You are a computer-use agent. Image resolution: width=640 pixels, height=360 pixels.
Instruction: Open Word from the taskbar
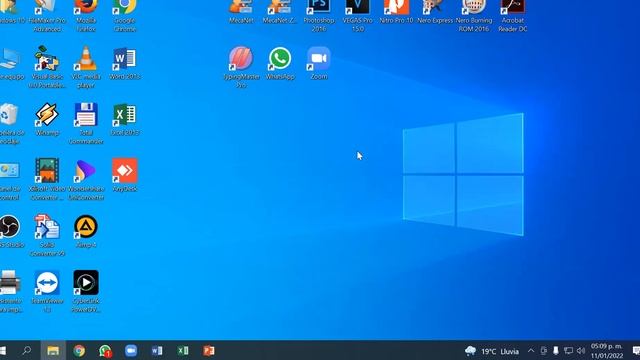pos(157,351)
